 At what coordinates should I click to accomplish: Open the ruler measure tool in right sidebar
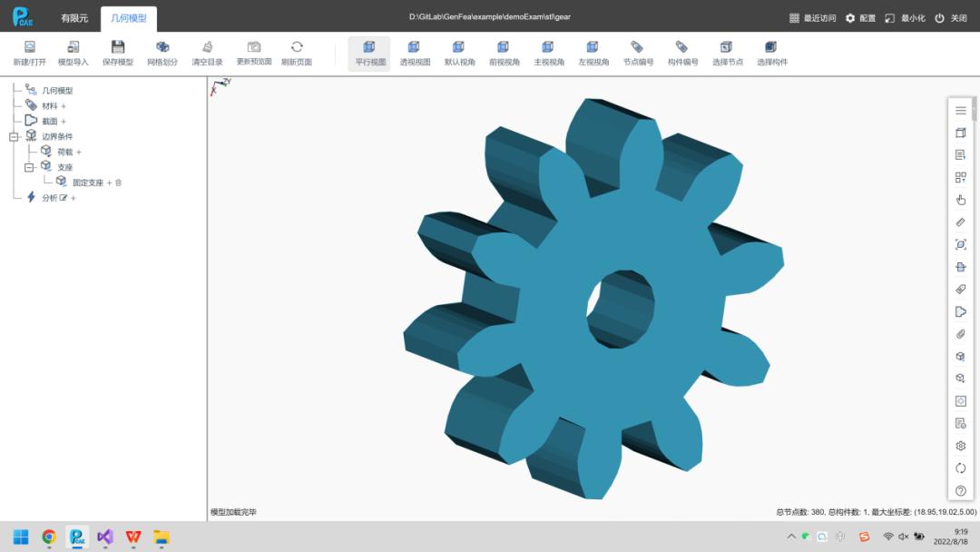point(961,222)
